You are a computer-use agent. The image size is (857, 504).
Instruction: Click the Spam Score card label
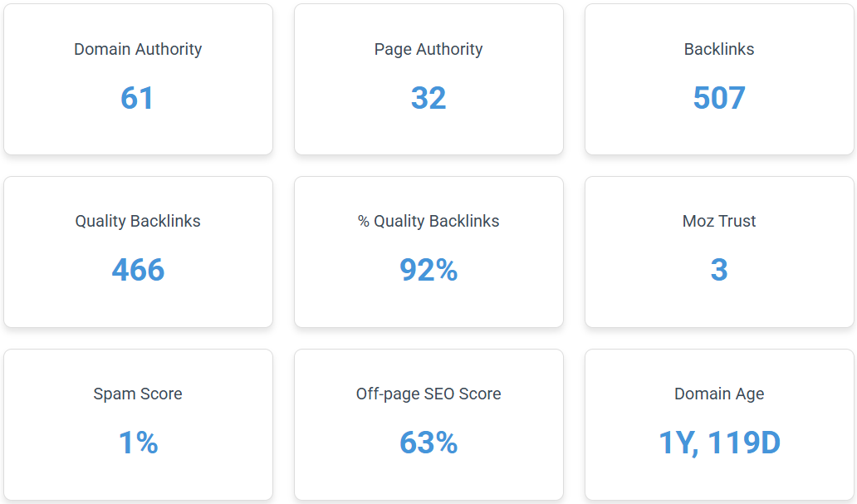click(x=138, y=394)
